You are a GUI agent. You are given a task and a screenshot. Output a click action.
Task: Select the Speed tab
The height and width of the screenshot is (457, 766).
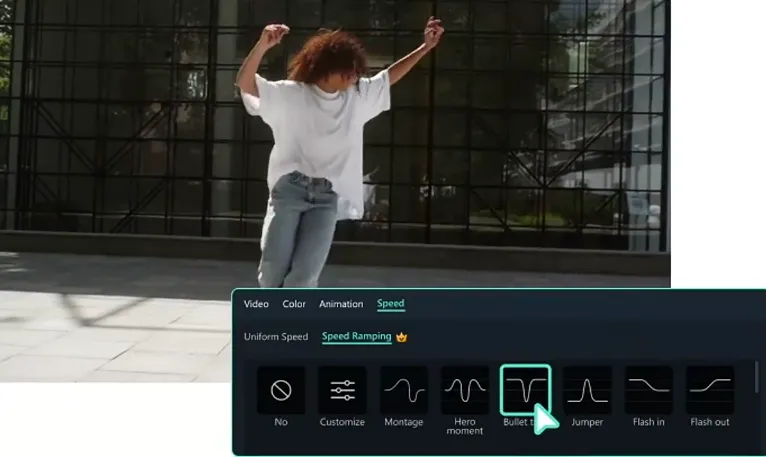pyautogui.click(x=390, y=304)
